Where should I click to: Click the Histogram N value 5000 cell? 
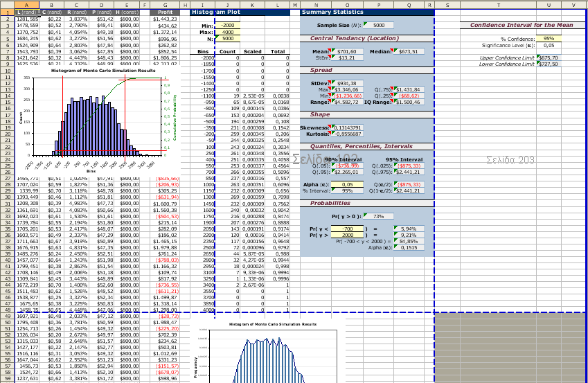click(228, 38)
